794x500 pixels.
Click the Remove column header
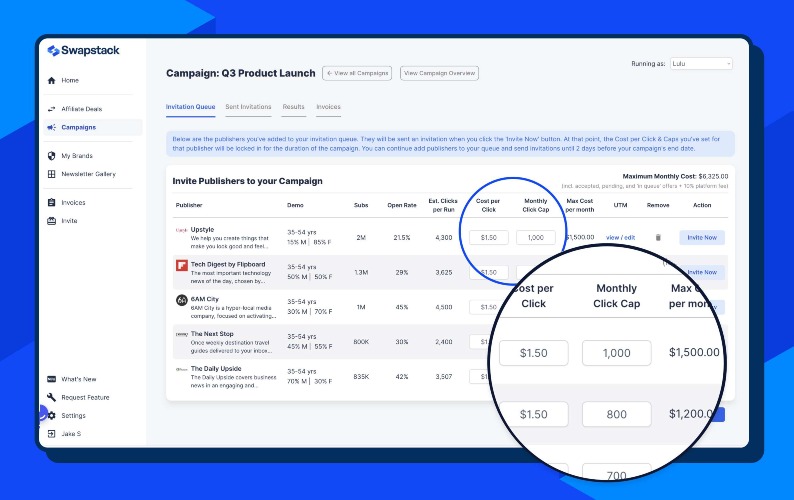pos(658,205)
